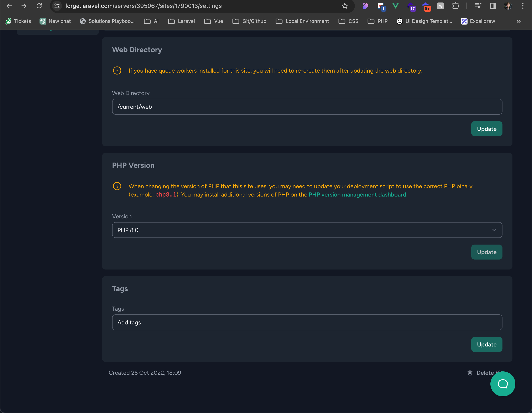Click the info icon in Web Directory section
Screen dimensions: 532x413
(117, 71)
